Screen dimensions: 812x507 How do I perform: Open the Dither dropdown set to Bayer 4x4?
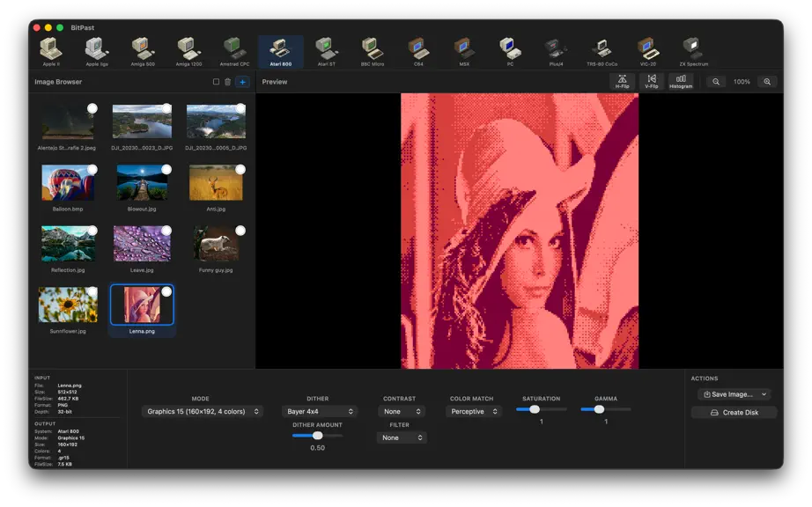pos(320,411)
